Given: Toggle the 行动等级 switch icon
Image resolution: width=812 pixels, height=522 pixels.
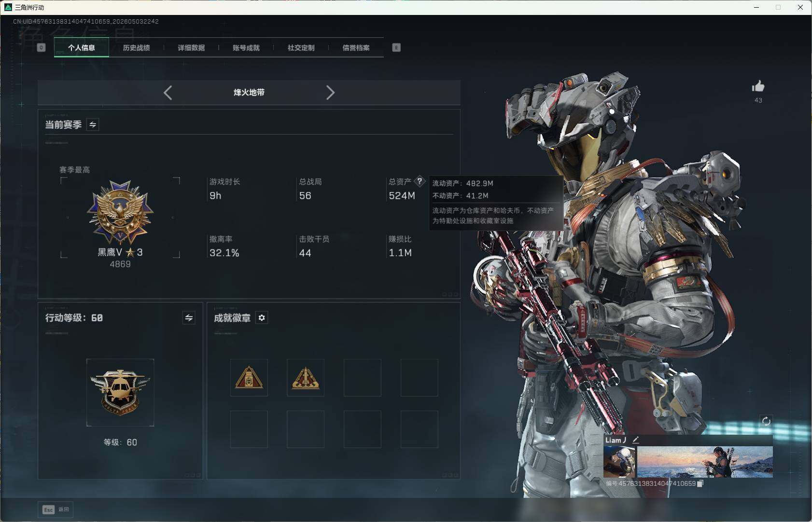Looking at the screenshot, I should click(x=189, y=317).
